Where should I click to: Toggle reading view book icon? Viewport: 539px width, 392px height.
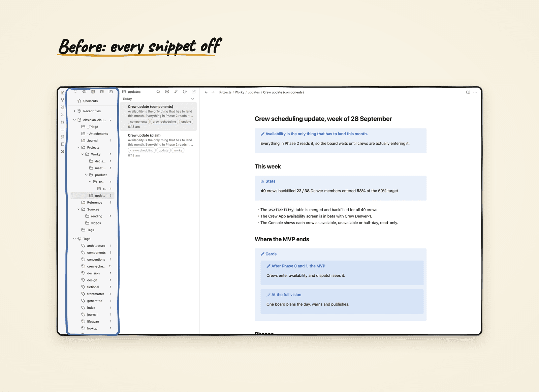click(468, 92)
